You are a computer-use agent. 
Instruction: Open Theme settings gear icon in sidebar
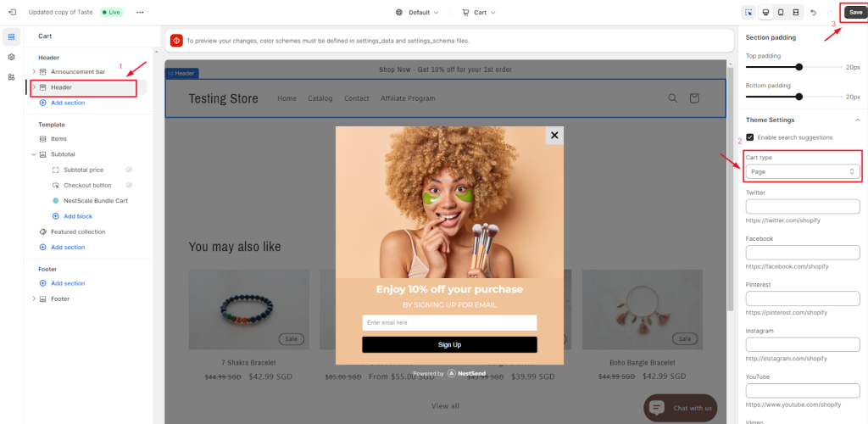(12, 57)
